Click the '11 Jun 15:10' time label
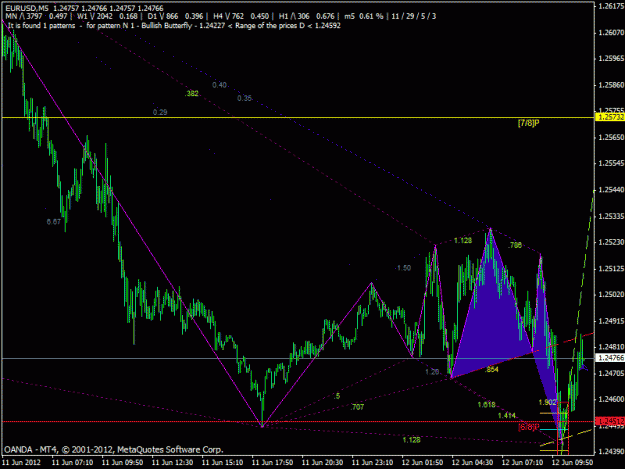The height and width of the screenshot is (469, 625). pyautogui.click(x=222, y=463)
